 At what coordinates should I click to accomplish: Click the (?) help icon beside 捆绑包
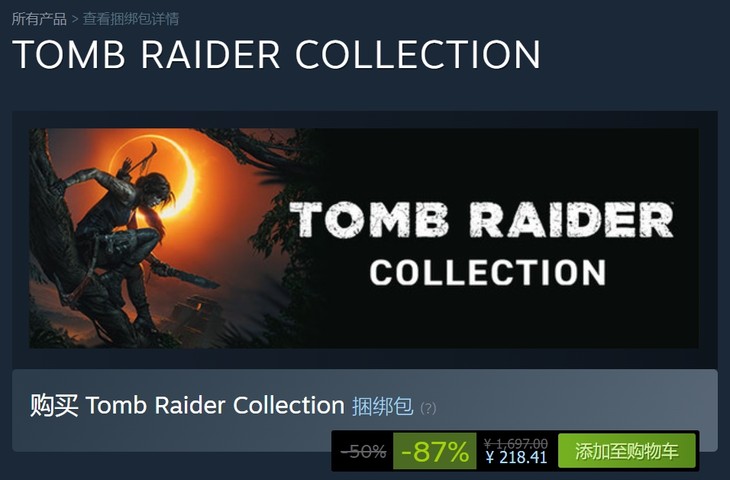428,408
